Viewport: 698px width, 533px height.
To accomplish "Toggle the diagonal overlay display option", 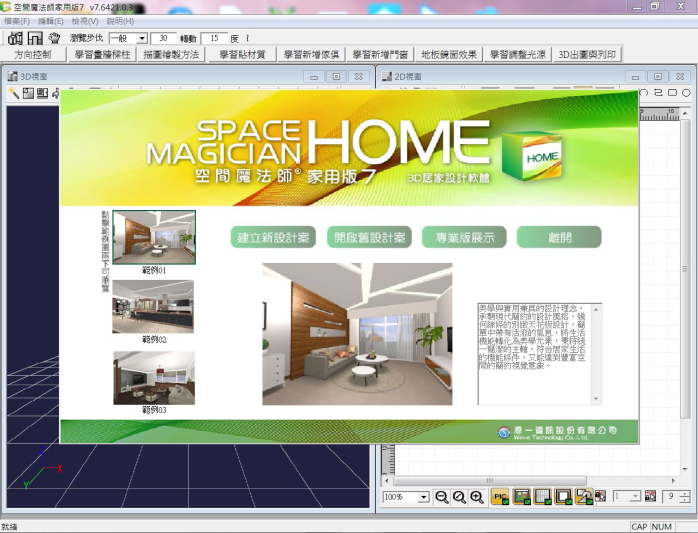I will [x=584, y=496].
